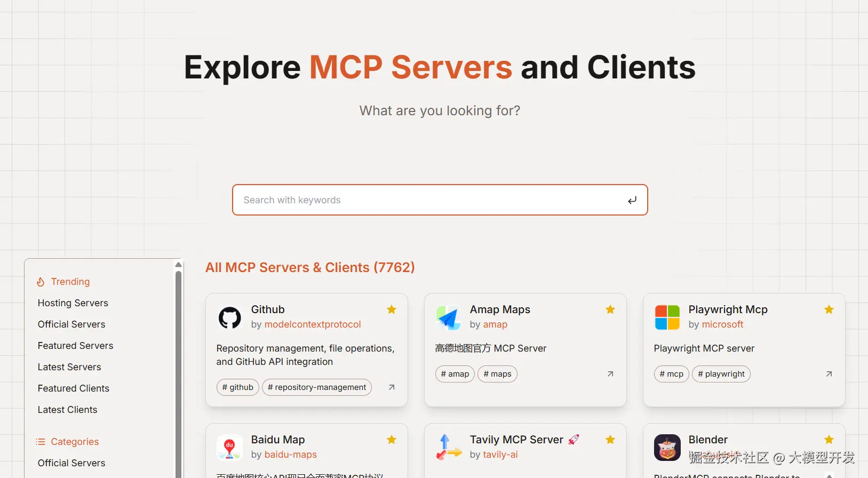
Task: Open Github card via arrow icon
Action: [x=392, y=387]
